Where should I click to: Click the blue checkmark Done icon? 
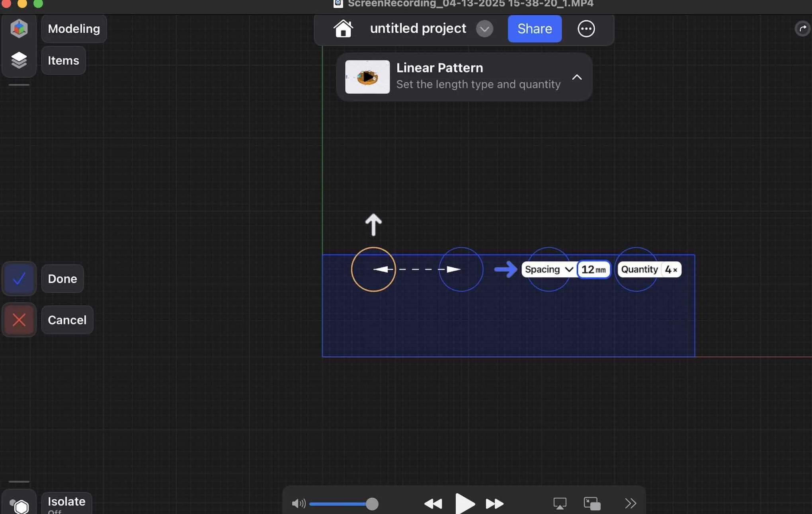pyautogui.click(x=19, y=279)
